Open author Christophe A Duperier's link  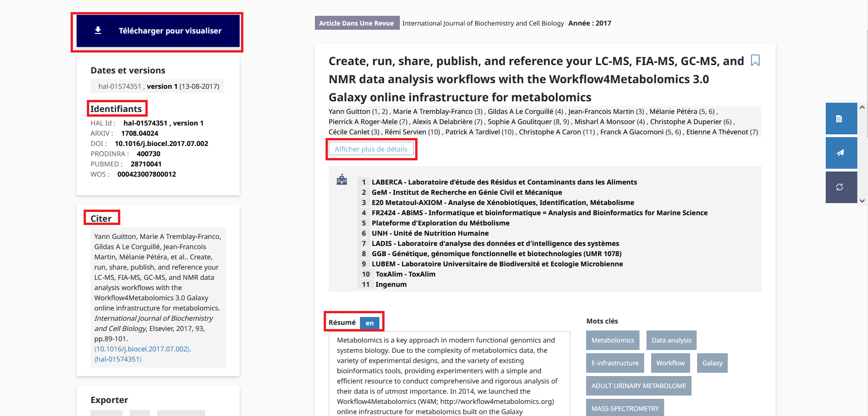pyautogui.click(x=686, y=122)
